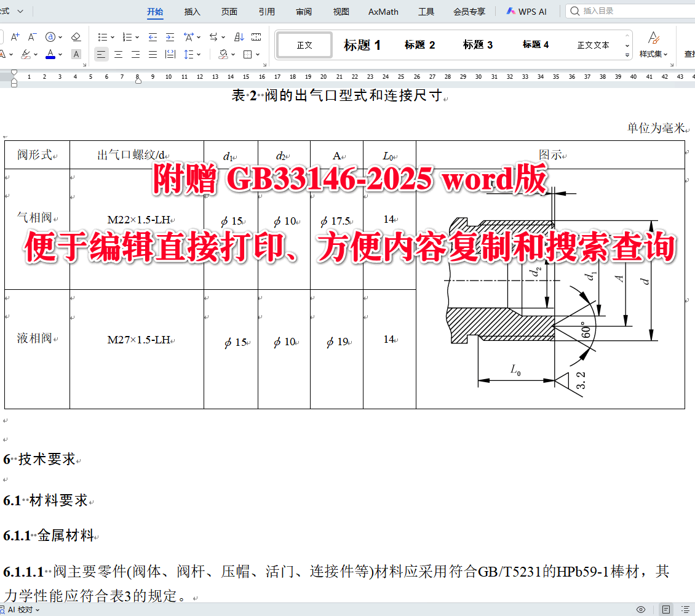Click the Increase Font Size icon
Viewport: 695px width, 616px height.
click(15, 36)
